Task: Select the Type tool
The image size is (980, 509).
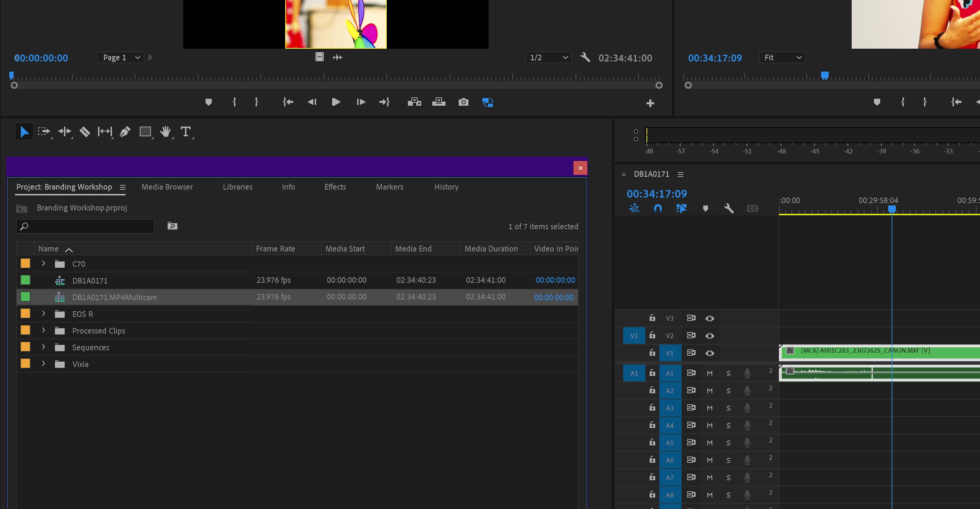Action: tap(185, 132)
